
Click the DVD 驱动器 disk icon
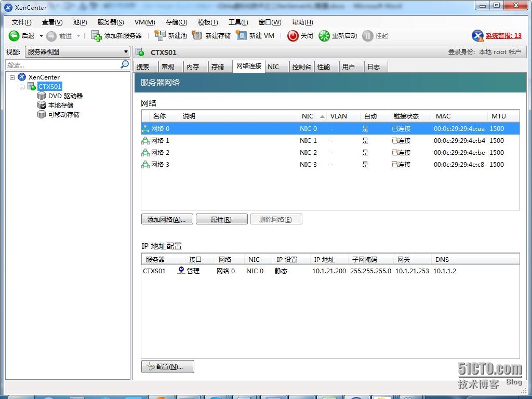coord(42,96)
